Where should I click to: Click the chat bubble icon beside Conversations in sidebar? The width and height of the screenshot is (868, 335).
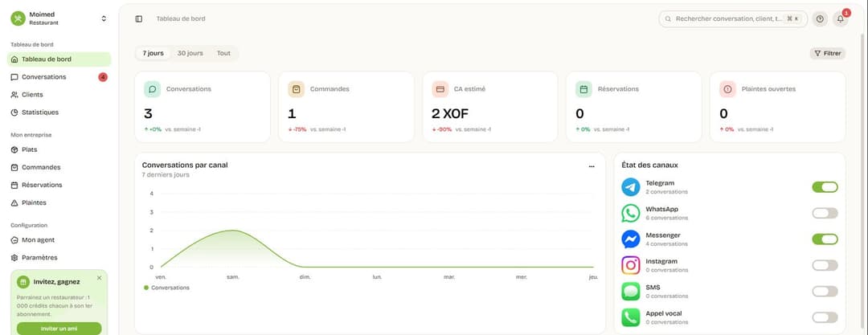point(14,77)
